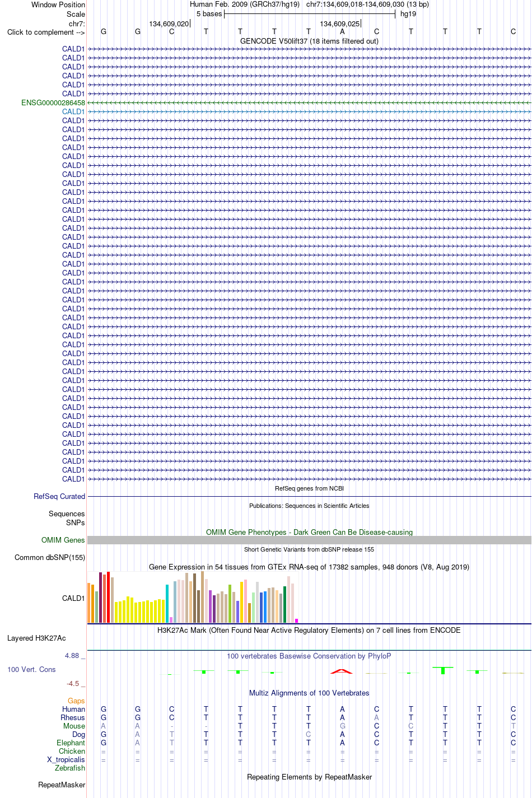532x798 pixels.
Task: Open the H3K27Ac Mark track title
Action: [x=309, y=630]
